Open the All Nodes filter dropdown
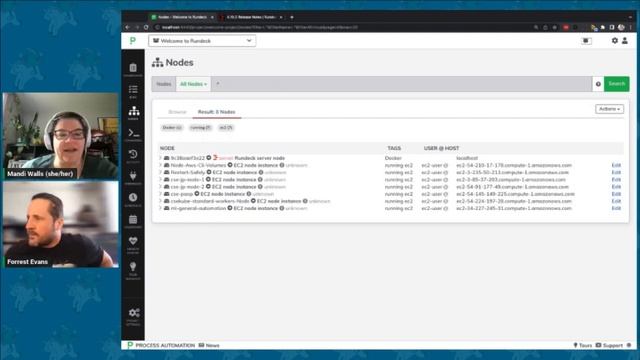The height and width of the screenshot is (360, 640). coord(193,84)
